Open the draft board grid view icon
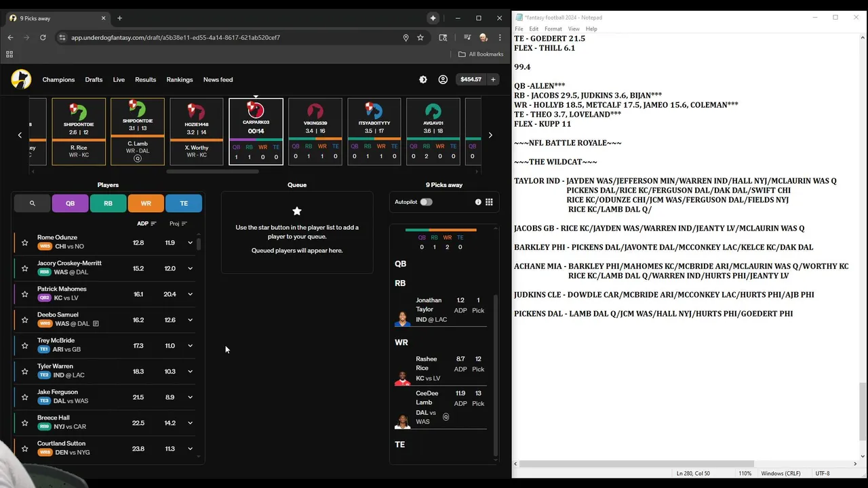The width and height of the screenshot is (868, 488). [489, 202]
